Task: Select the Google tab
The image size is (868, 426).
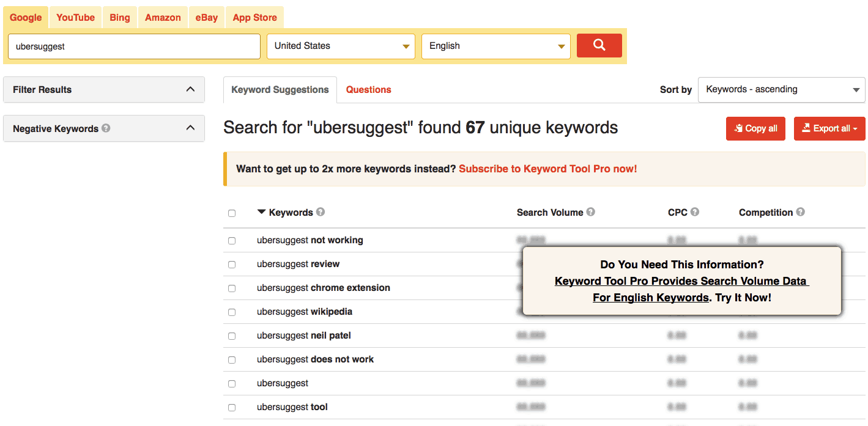Action: pos(26,18)
